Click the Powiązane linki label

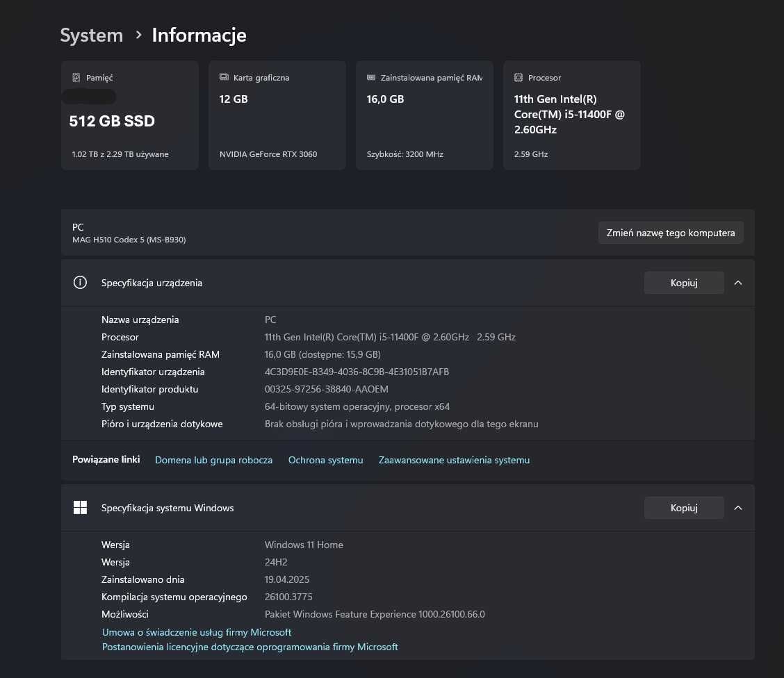point(106,460)
